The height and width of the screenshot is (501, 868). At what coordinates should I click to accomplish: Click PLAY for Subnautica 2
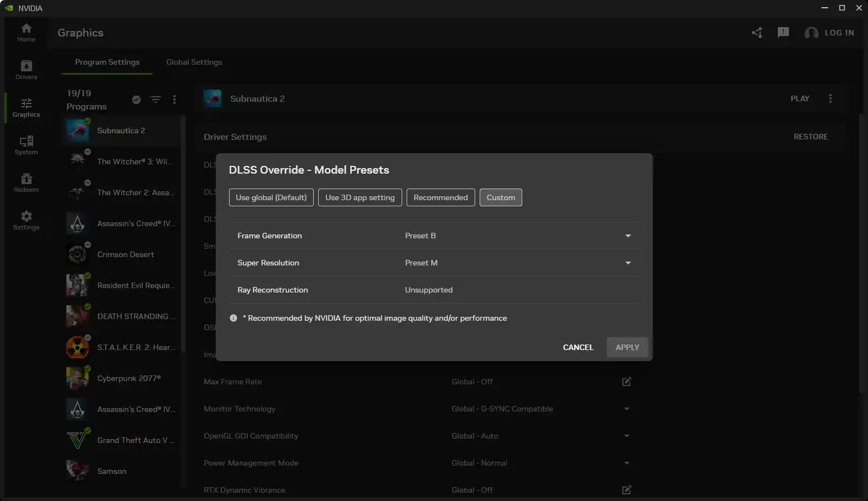799,98
